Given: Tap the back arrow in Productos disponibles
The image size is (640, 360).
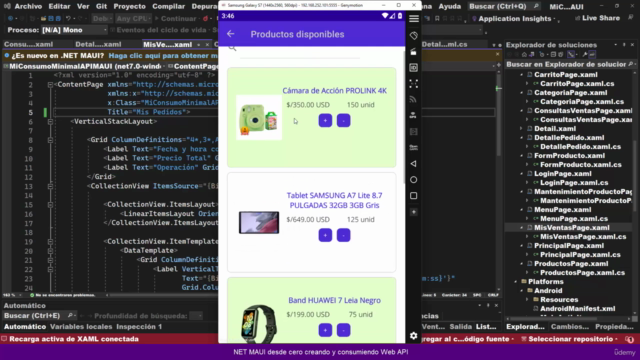Looking at the screenshot, I should click(x=231, y=34).
